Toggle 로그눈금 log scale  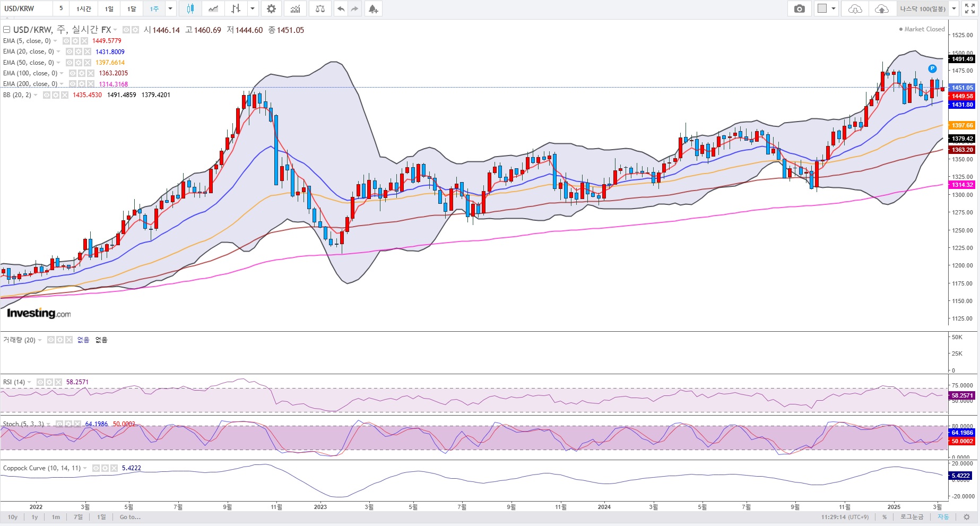(912, 517)
